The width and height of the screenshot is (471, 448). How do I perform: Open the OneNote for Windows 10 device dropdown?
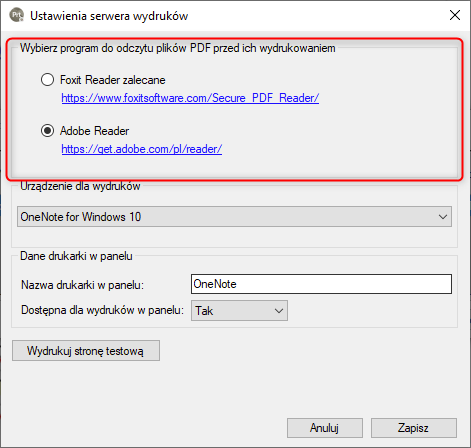234,217
